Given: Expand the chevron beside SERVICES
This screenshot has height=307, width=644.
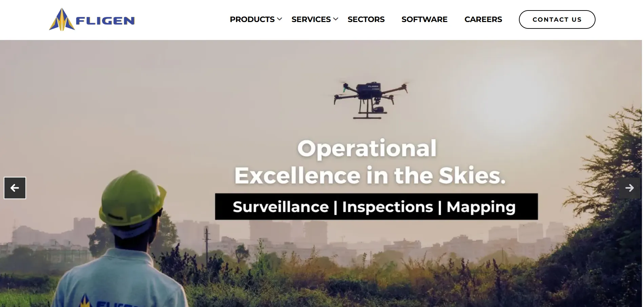Looking at the screenshot, I should click(x=336, y=19).
